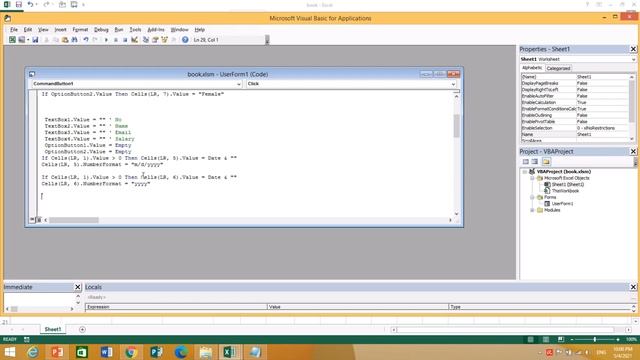Switch to the Categorized properties tab
The image size is (640, 360).
coord(558,69)
